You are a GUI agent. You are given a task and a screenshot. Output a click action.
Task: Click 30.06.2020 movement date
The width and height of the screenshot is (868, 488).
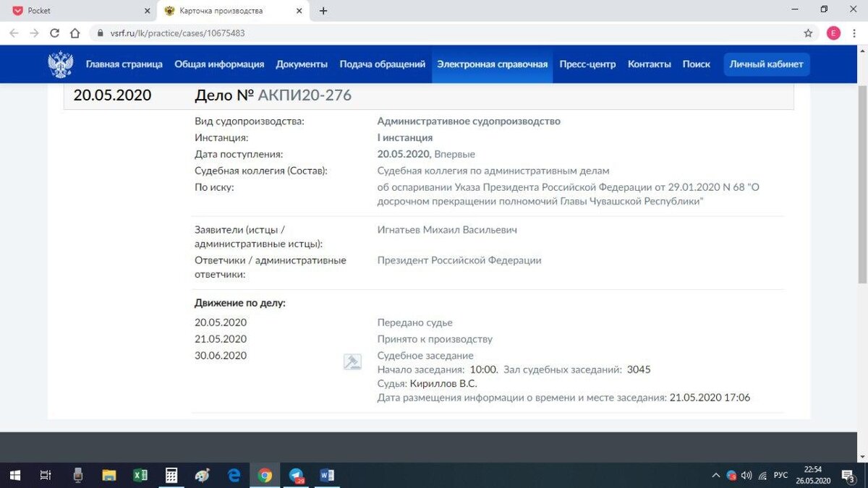[x=221, y=356]
